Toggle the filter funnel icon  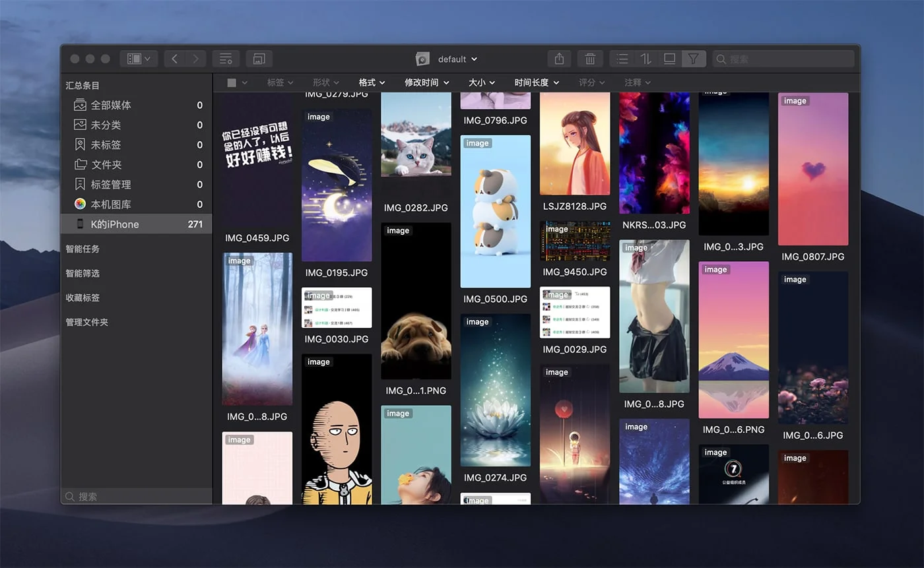click(x=693, y=59)
